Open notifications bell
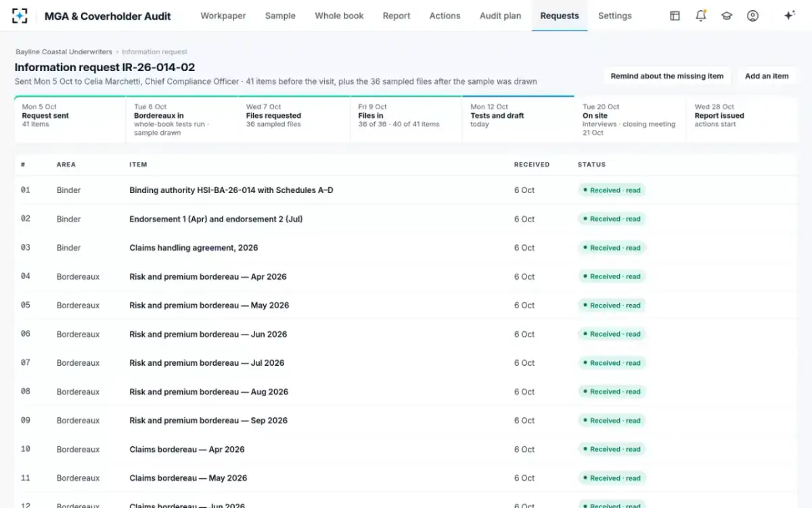The height and width of the screenshot is (508, 812). point(701,16)
